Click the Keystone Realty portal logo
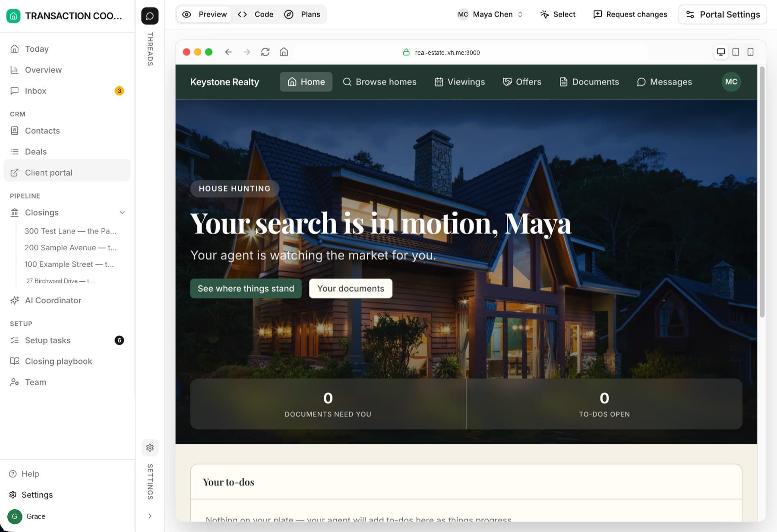Viewport: 777px width, 532px height. click(x=224, y=82)
